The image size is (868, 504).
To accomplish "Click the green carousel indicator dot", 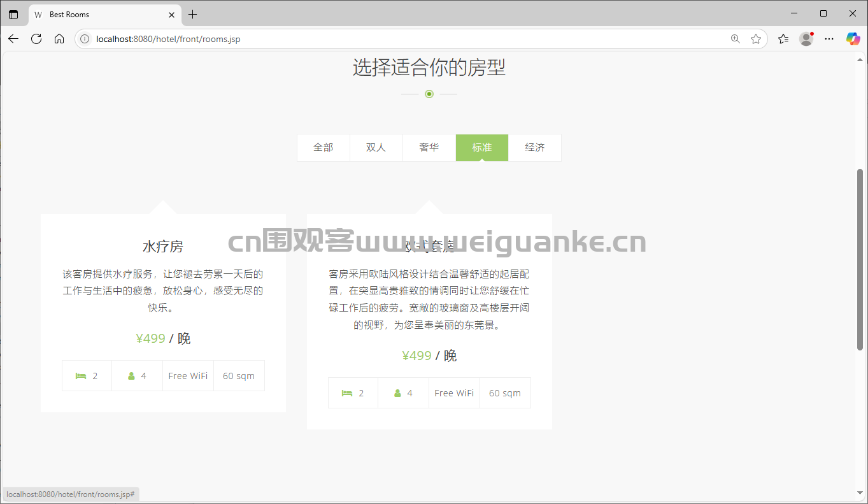I will pos(429,94).
